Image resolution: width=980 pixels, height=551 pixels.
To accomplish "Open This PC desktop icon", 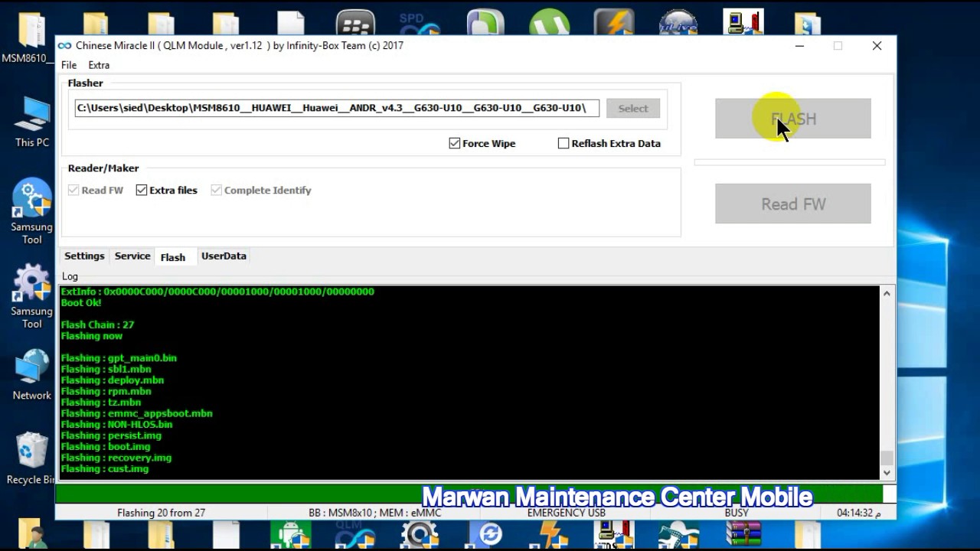I will click(x=31, y=122).
